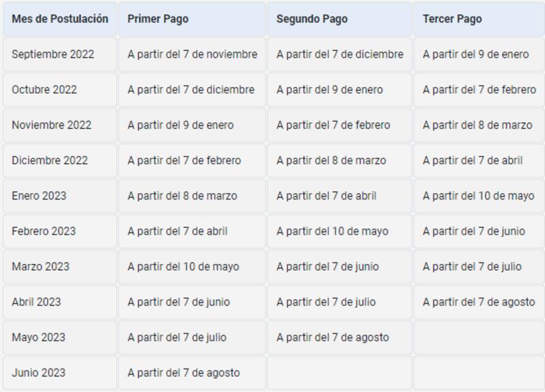Select the Diciembre 2022 row cell
This screenshot has height=392, width=545.
pyautogui.click(x=46, y=160)
